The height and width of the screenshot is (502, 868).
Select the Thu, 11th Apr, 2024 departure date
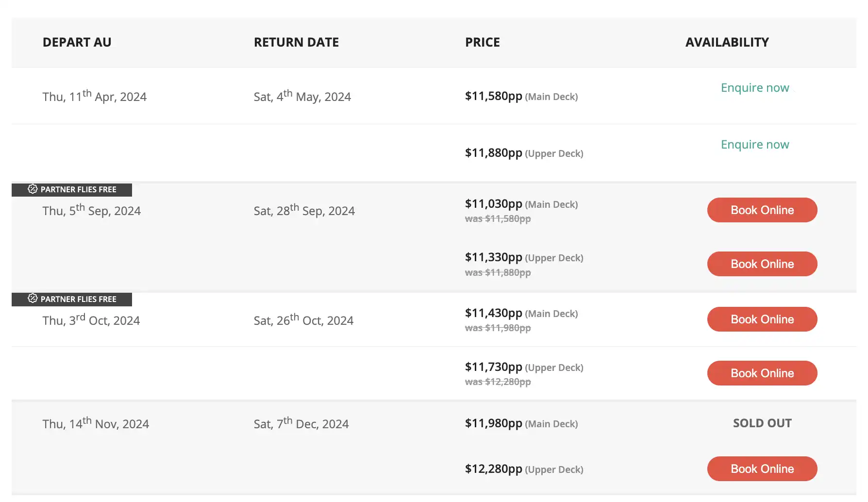[94, 96]
